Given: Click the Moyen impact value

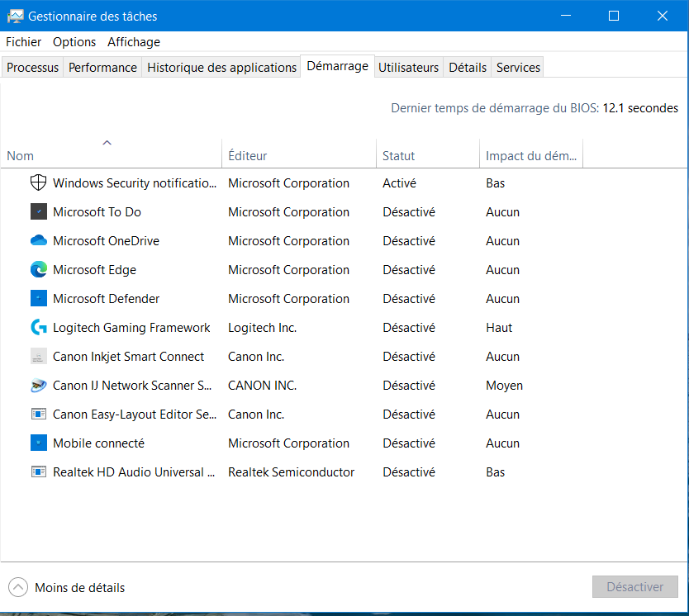Looking at the screenshot, I should tap(504, 386).
